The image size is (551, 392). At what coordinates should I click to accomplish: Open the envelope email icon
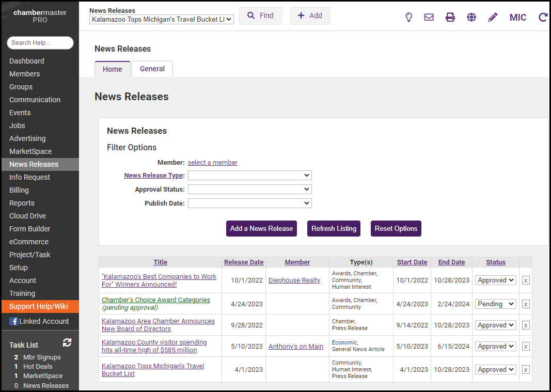pyautogui.click(x=429, y=17)
